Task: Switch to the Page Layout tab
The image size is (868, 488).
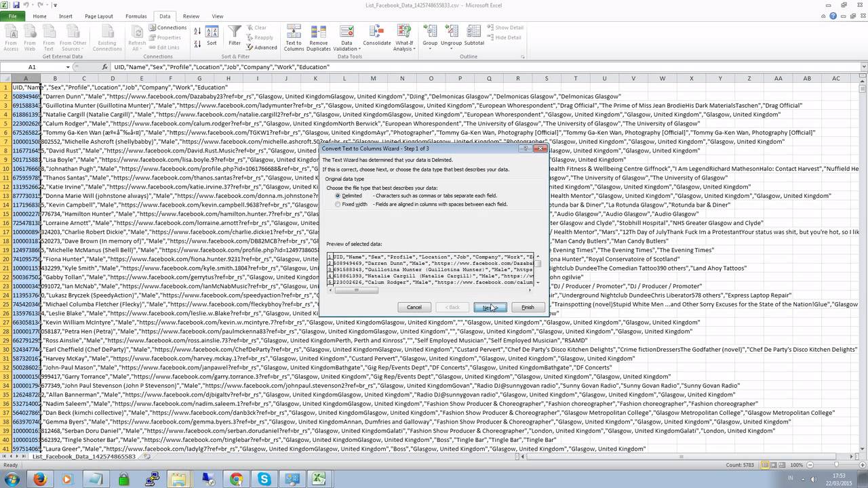Action: click(99, 16)
